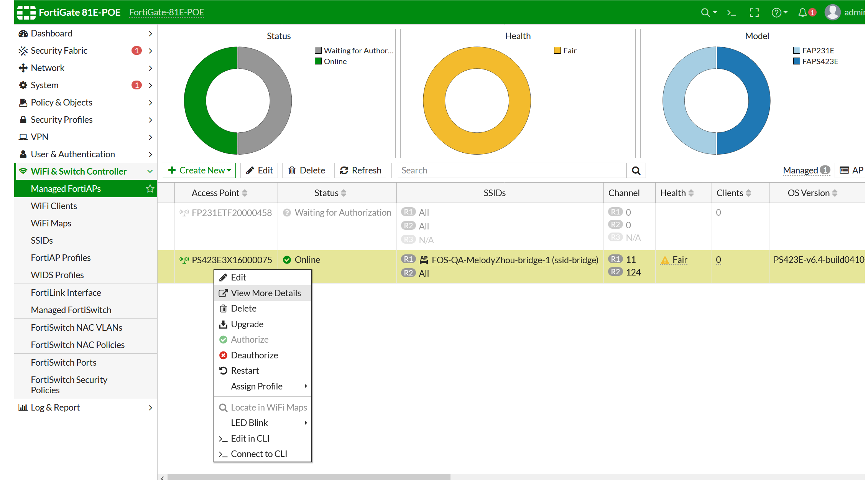Viewport: 868px width, 480px height.
Task: Click the PS423E3X16000075 antenna icon
Action: click(x=184, y=260)
